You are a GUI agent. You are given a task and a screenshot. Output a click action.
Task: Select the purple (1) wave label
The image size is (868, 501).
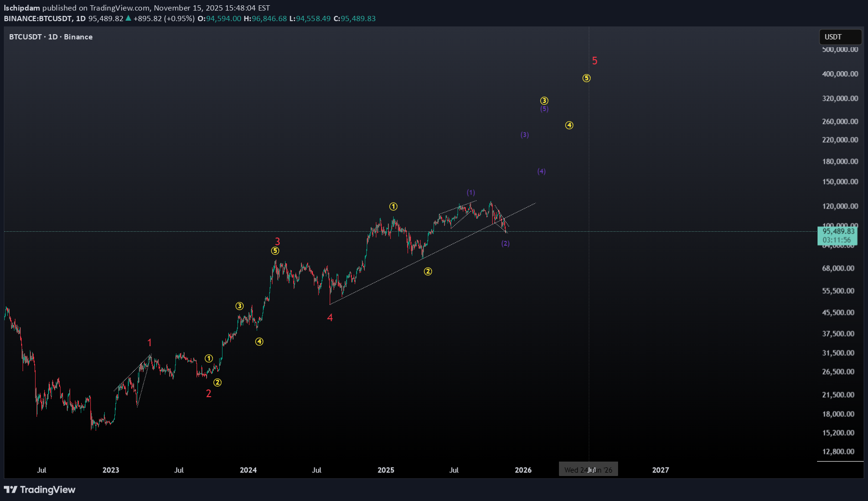pyautogui.click(x=471, y=193)
